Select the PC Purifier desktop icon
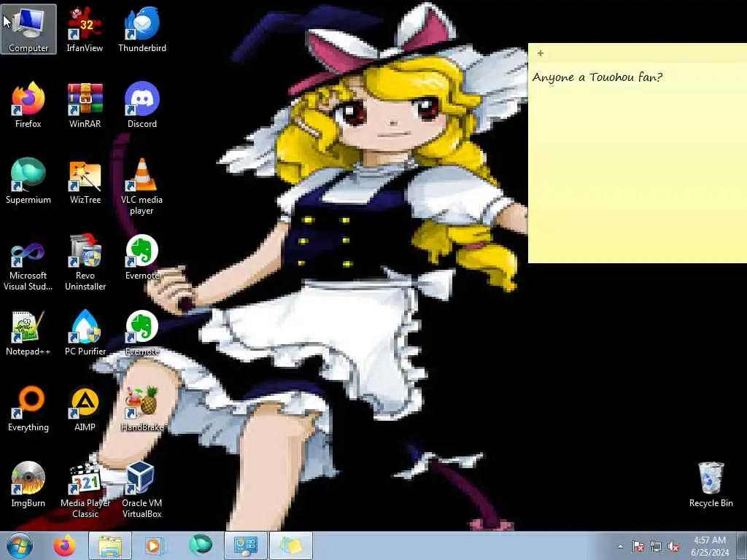747x560 pixels. tap(85, 332)
